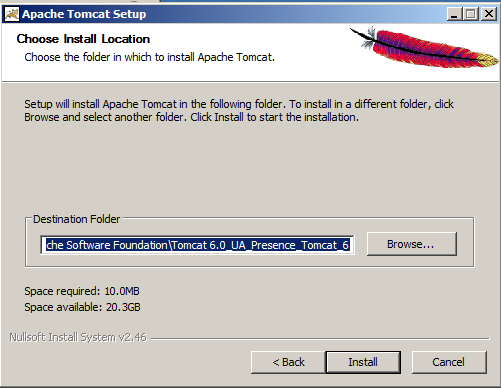Click the Space required: 10.0MB text
The height and width of the screenshot is (388, 501).
point(82,291)
